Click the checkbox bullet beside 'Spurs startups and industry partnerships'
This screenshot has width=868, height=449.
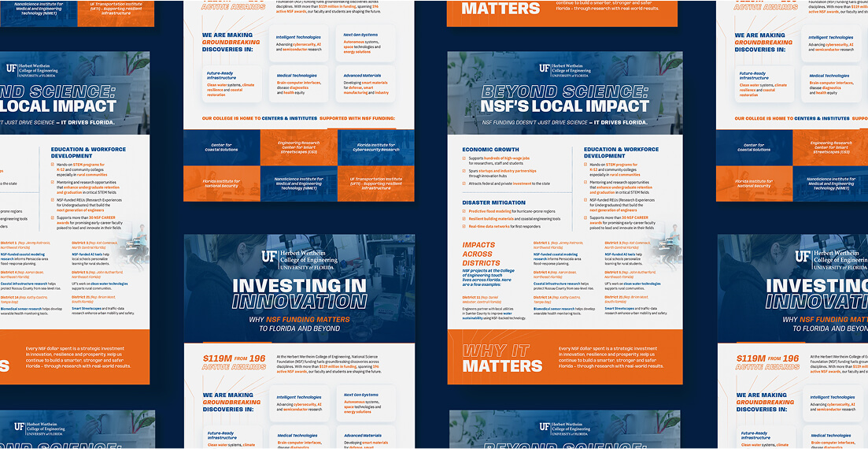click(x=464, y=171)
